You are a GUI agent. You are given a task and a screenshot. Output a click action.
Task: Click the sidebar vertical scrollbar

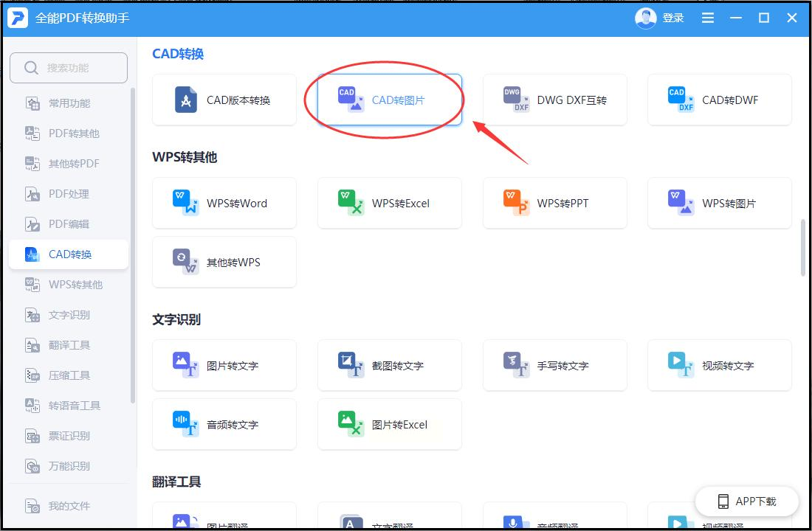[x=133, y=246]
